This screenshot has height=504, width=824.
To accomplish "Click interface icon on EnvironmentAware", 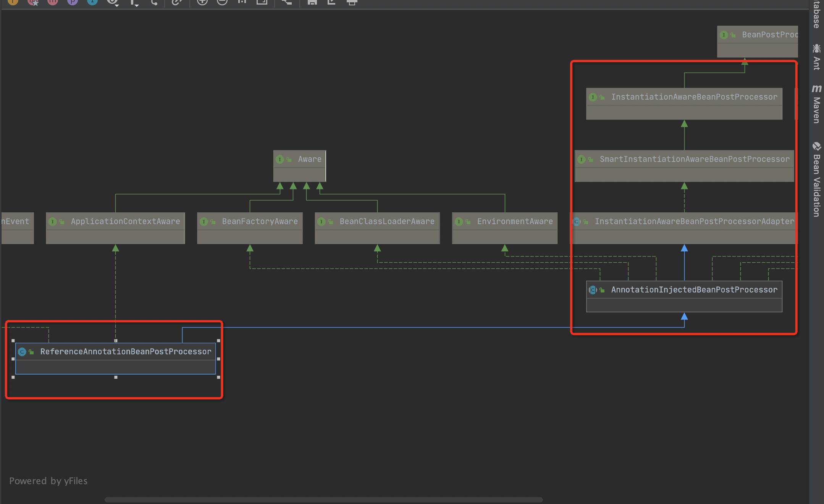I will click(459, 221).
